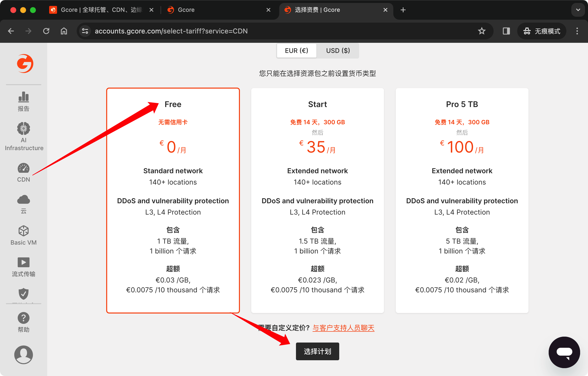Click 您只能在选择资源包之前设置货币类型 notice
The height and width of the screenshot is (376, 588).
(x=317, y=73)
